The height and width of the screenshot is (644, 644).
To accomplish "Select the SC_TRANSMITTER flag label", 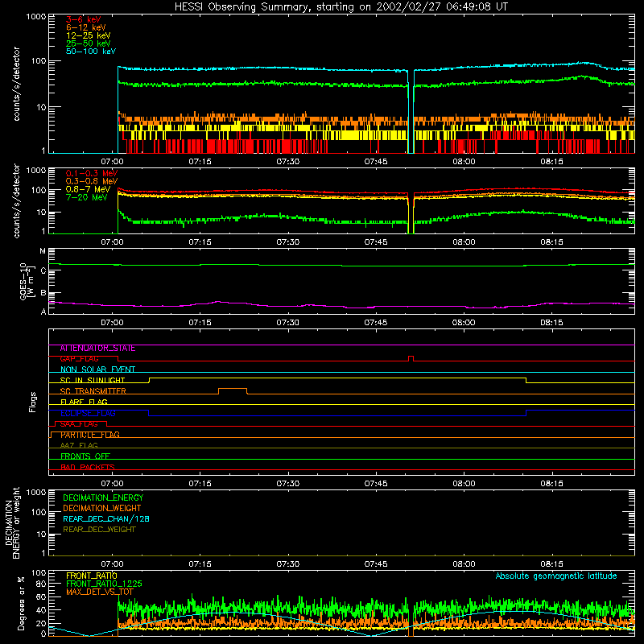I will tap(93, 391).
